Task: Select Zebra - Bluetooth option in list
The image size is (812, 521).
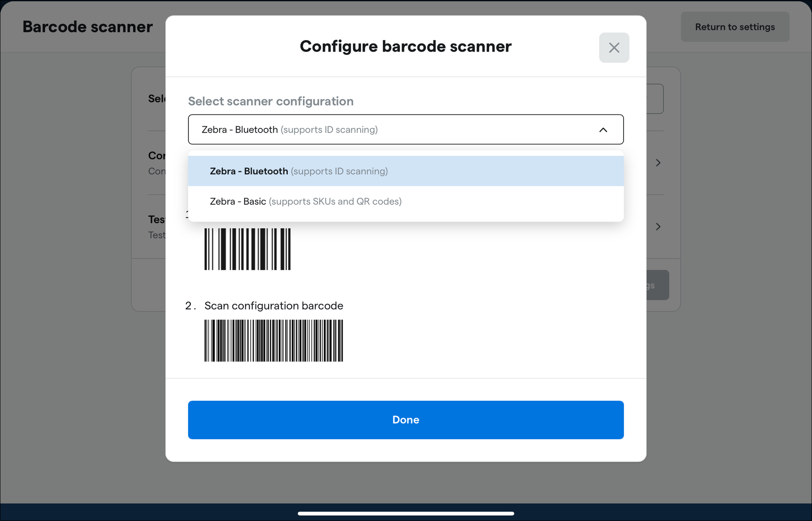Action: [x=406, y=171]
